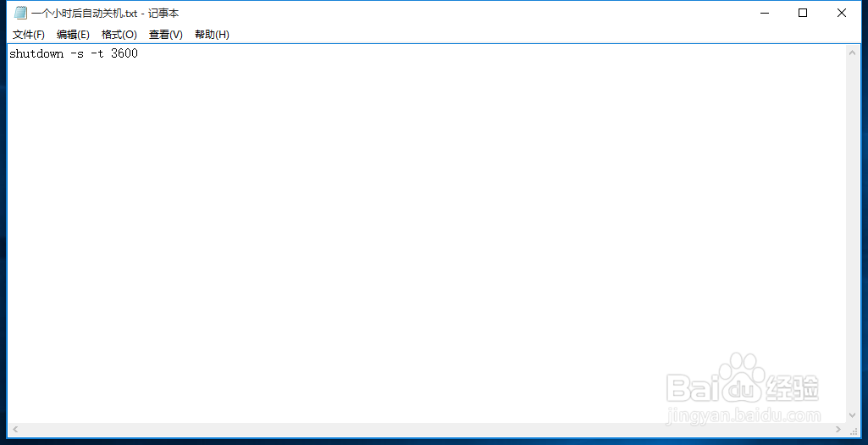This screenshot has width=868, height=445.
Task: Click the text 'shutdown' in the editor
Action: tap(36, 53)
